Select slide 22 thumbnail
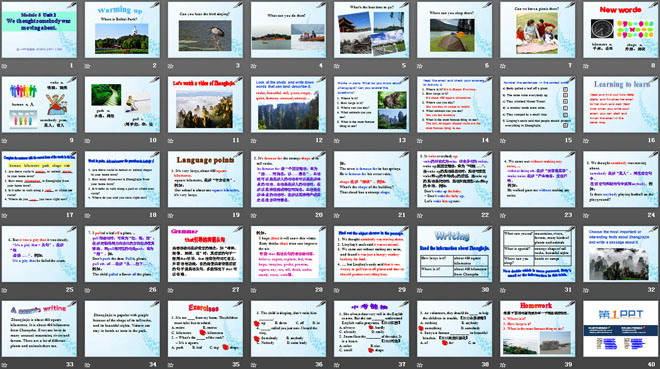Image resolution: width=660 pixels, height=369 pixels. click(455, 179)
